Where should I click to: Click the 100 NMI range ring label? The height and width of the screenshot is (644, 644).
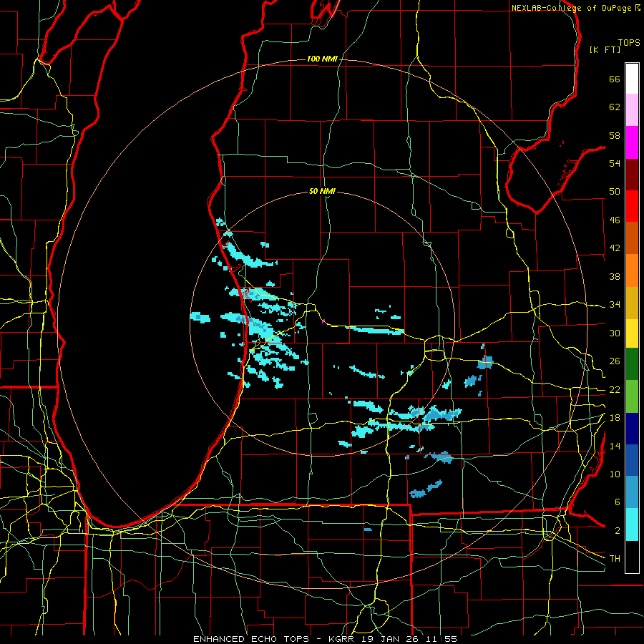[x=322, y=59]
